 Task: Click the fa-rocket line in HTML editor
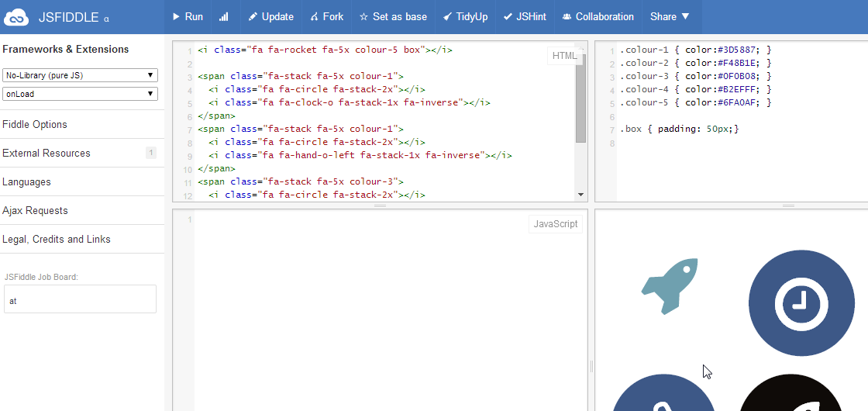click(x=325, y=50)
